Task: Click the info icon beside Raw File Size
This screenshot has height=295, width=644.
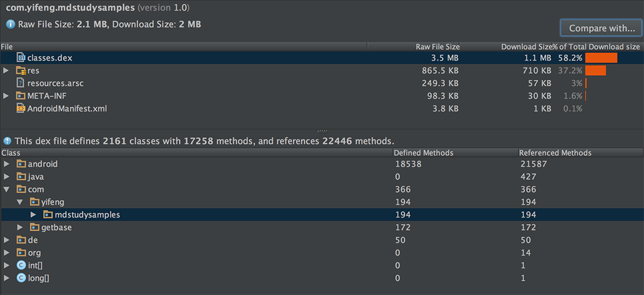Action: [x=11, y=24]
